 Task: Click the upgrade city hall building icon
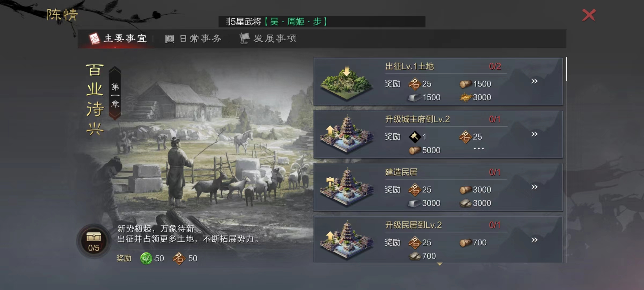[346, 135]
